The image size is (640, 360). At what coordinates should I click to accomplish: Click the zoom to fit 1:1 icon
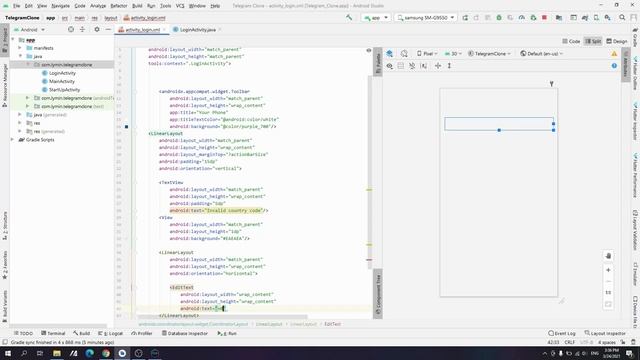608,292
